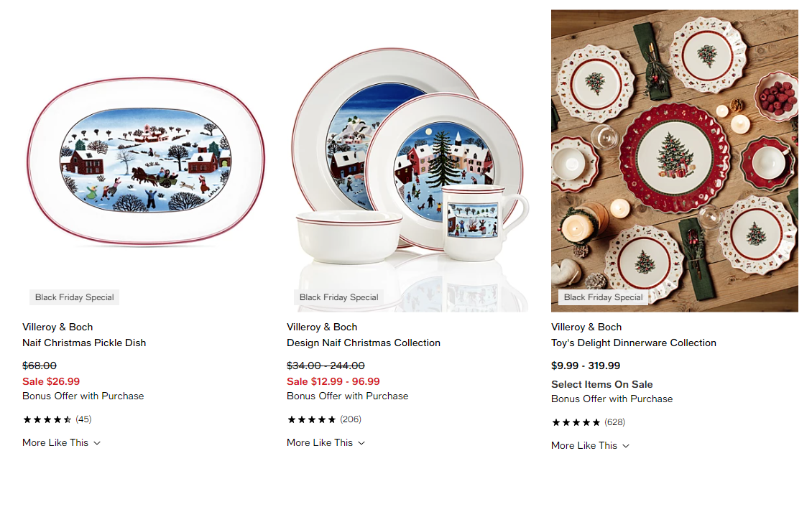
Task: Click the Design Naif Christmas Collection title
Action: coord(364,343)
